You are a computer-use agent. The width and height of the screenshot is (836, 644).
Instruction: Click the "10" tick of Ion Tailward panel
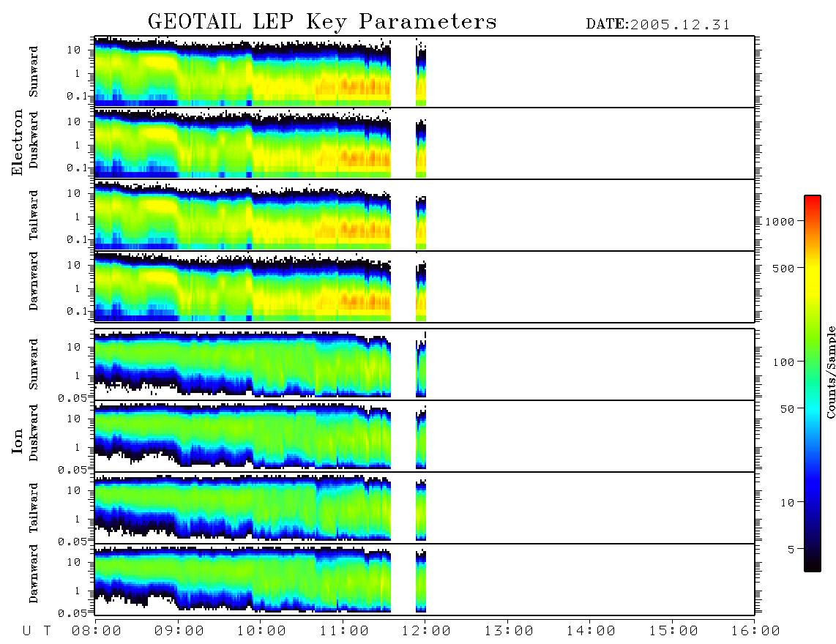tap(74, 490)
